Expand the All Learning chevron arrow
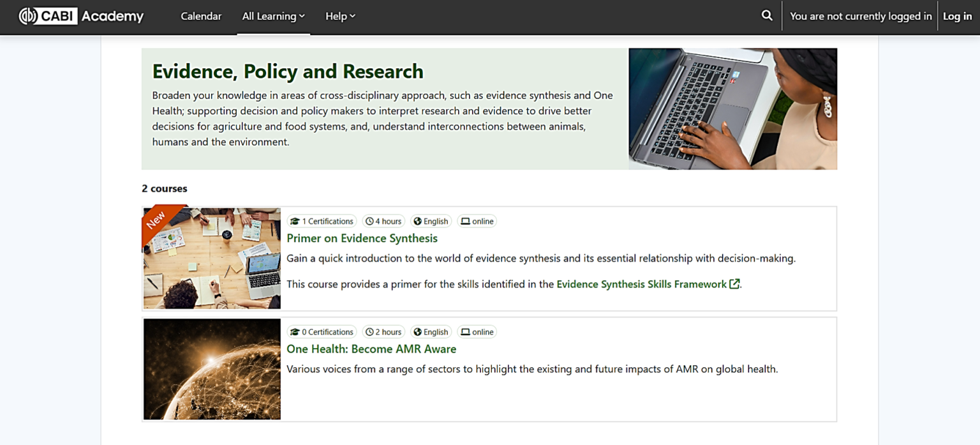 click(302, 16)
